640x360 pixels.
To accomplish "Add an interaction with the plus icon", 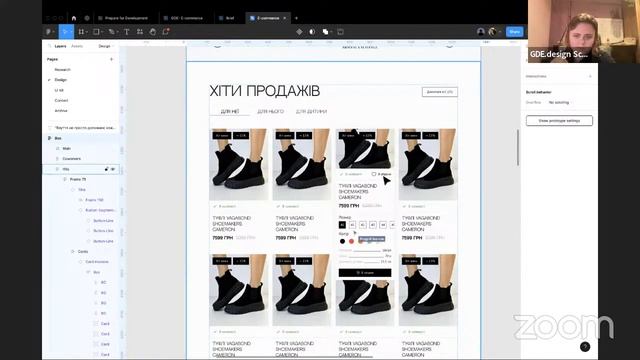I will point(590,76).
